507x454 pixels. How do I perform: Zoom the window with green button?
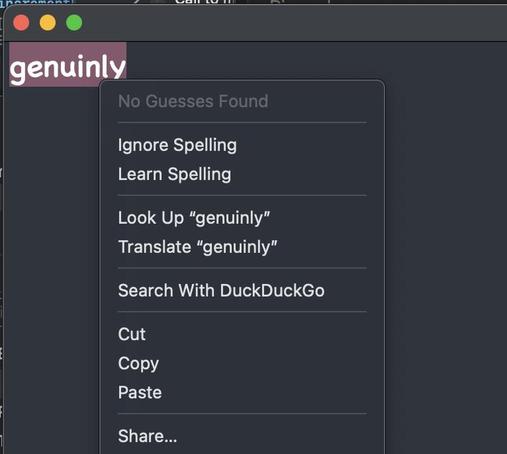(74, 23)
